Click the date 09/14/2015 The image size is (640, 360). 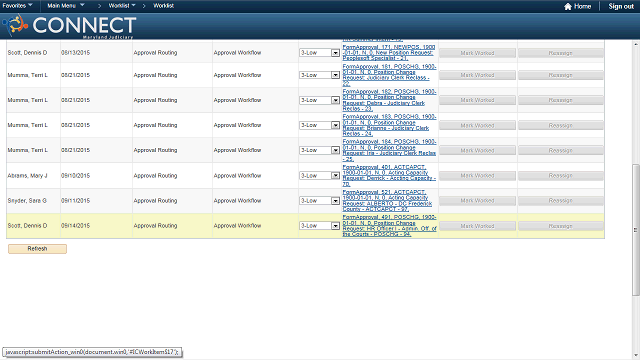click(x=76, y=226)
